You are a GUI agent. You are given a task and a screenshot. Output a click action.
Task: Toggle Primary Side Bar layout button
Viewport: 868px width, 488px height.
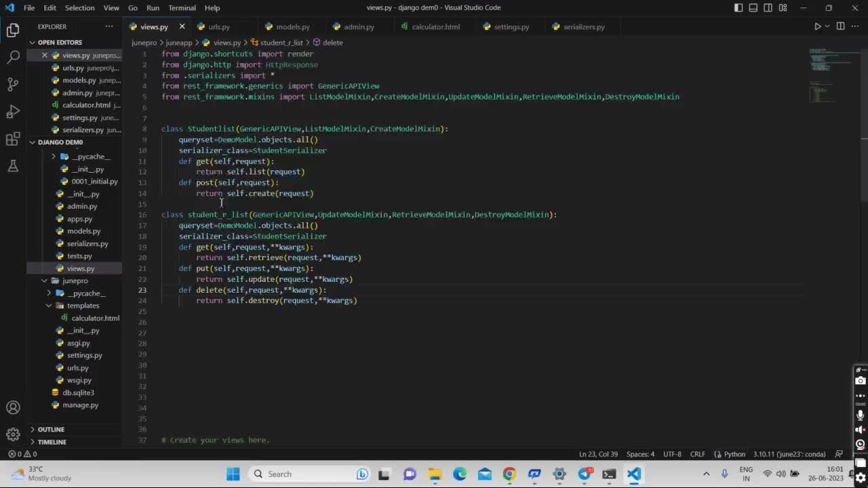click(x=738, y=8)
